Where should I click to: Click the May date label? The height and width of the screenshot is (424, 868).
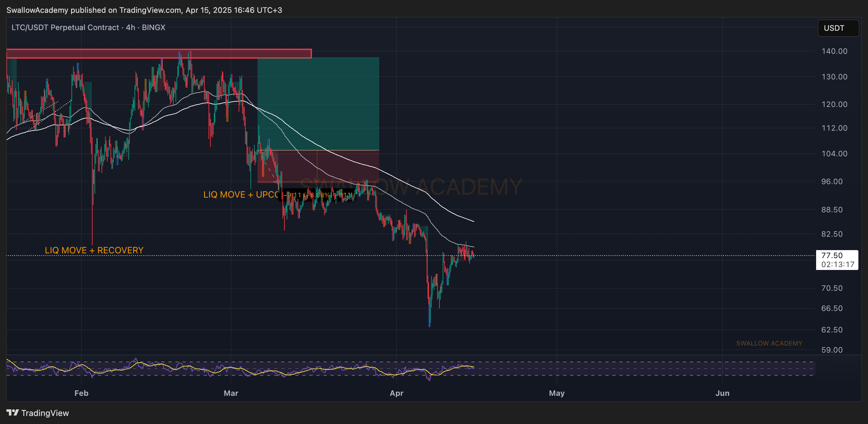click(x=557, y=393)
